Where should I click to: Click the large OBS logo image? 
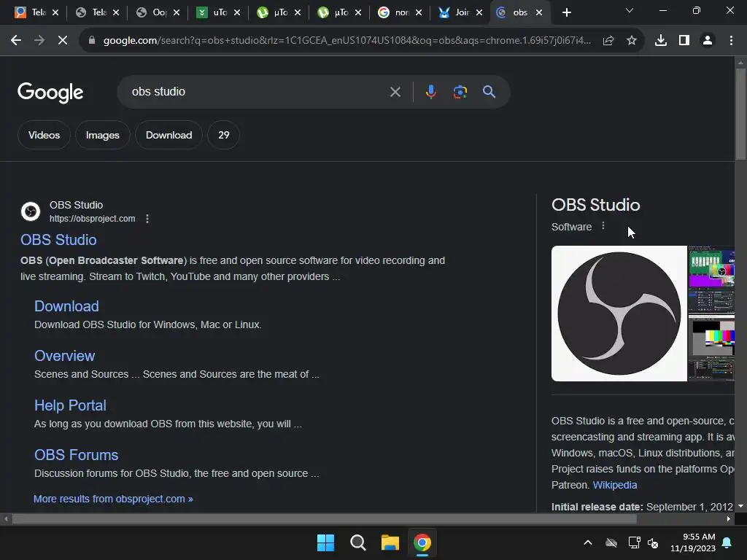(619, 314)
